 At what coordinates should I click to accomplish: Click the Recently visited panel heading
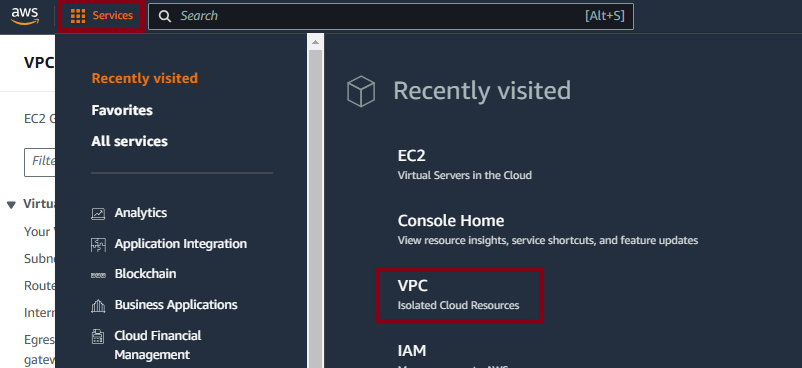(482, 91)
